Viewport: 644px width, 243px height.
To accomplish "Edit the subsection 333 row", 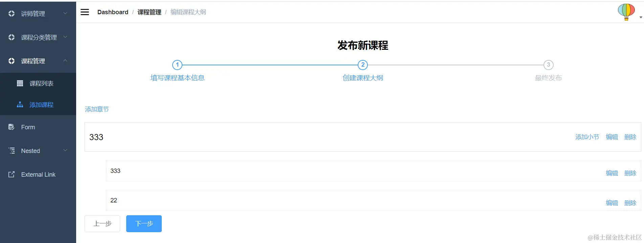I will pos(612,173).
